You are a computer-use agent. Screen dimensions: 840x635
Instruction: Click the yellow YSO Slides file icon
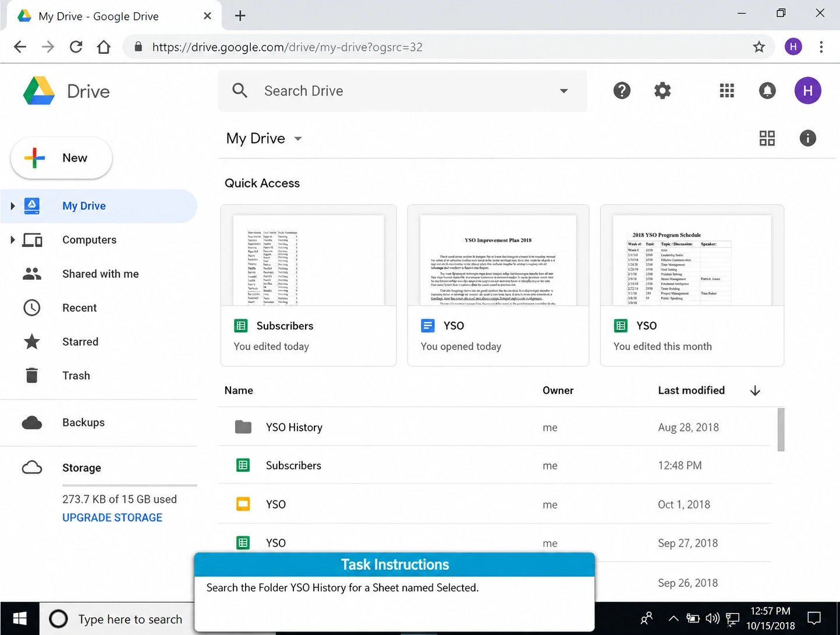pyautogui.click(x=243, y=504)
